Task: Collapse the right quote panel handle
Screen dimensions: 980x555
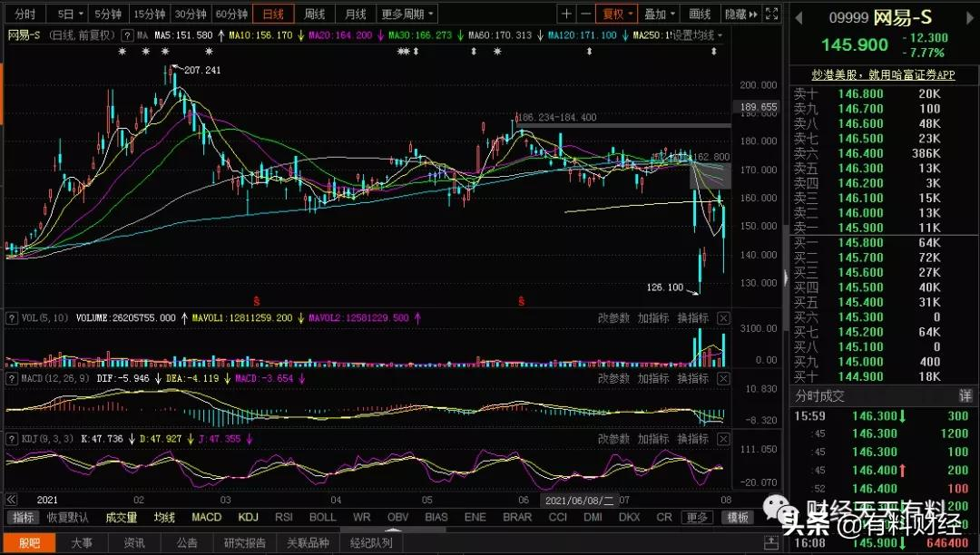Action: (786, 277)
